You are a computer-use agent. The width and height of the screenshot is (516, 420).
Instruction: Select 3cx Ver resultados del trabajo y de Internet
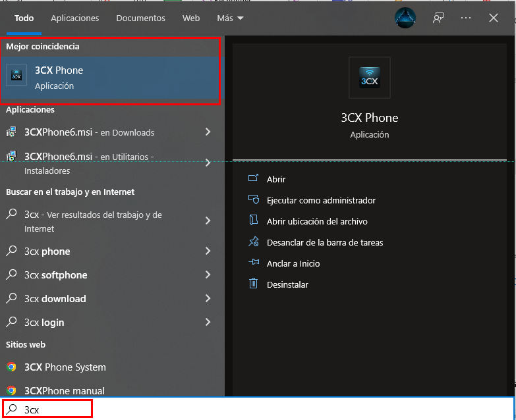click(x=112, y=221)
